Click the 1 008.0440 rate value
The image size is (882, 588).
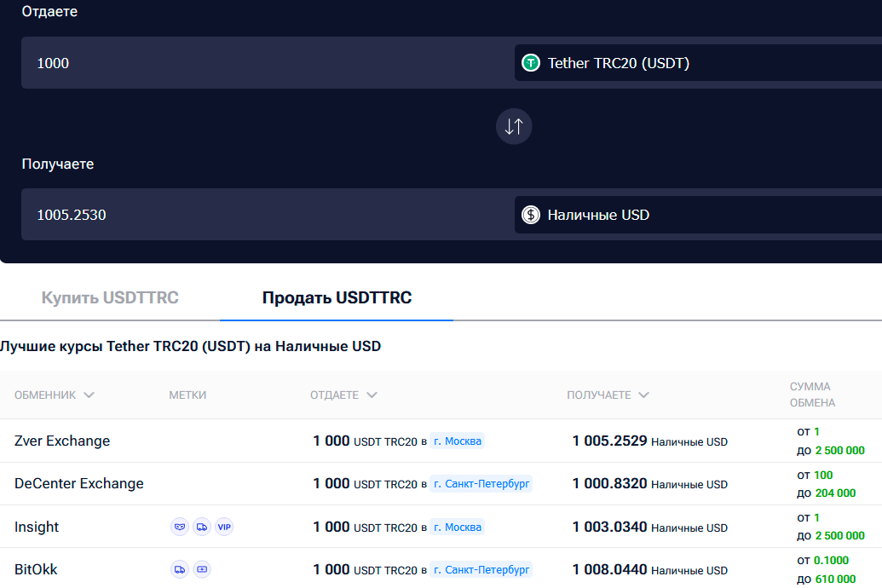610,569
